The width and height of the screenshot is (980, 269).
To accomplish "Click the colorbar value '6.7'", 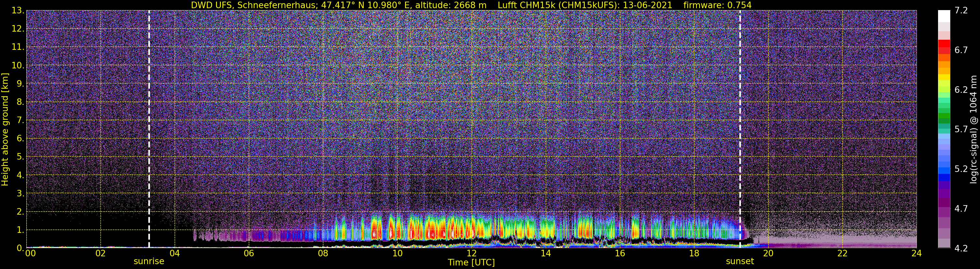I will 961,50.
